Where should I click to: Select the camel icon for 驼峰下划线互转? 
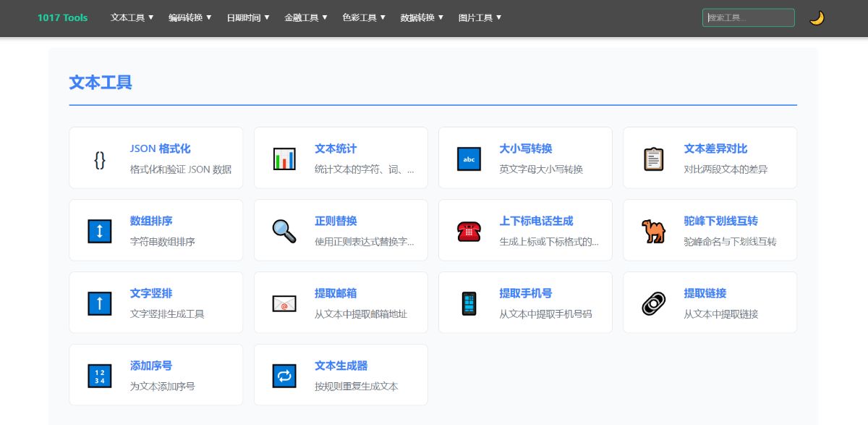click(653, 230)
